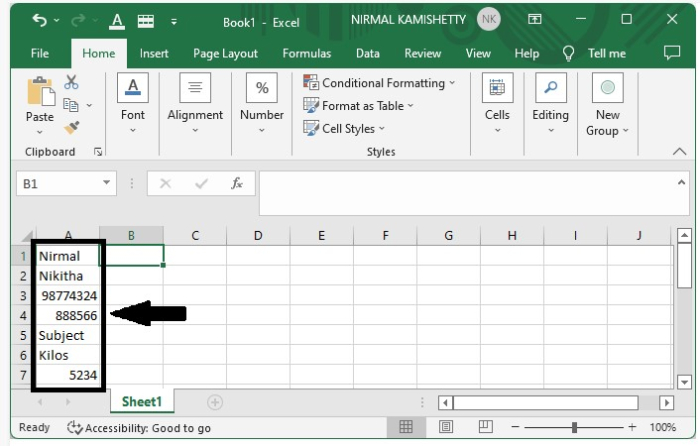Image resolution: width=700 pixels, height=446 pixels.
Task: Open the Help tab
Action: point(527,54)
